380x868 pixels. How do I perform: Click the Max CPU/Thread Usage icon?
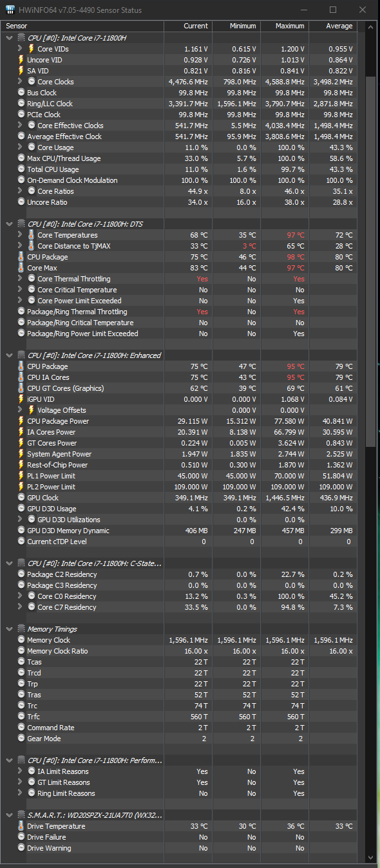point(21,158)
